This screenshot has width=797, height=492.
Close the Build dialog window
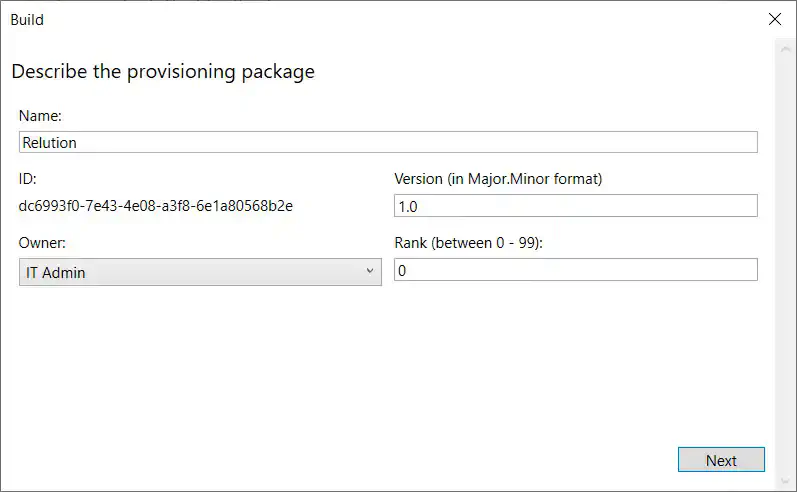(774, 19)
